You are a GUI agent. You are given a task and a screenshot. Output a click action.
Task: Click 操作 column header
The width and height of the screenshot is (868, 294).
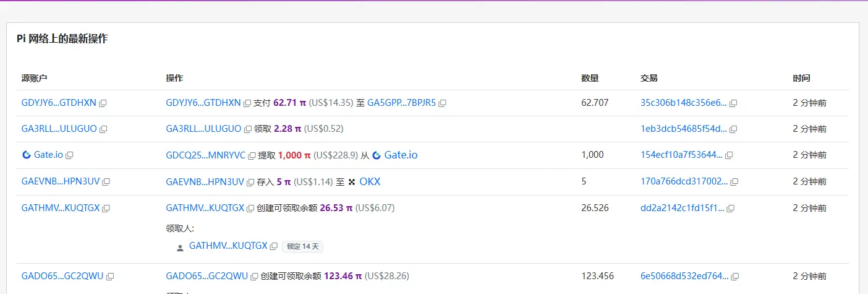tap(174, 79)
